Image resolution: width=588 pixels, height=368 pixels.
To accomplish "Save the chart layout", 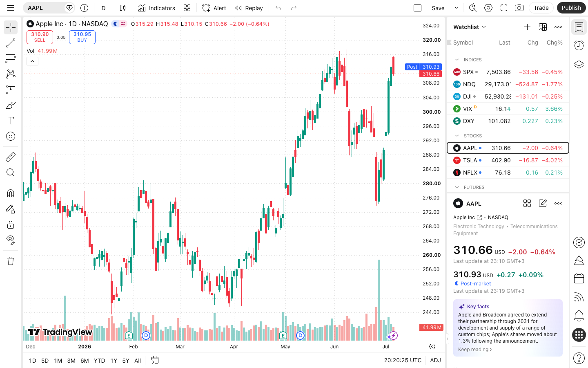I will click(x=438, y=8).
